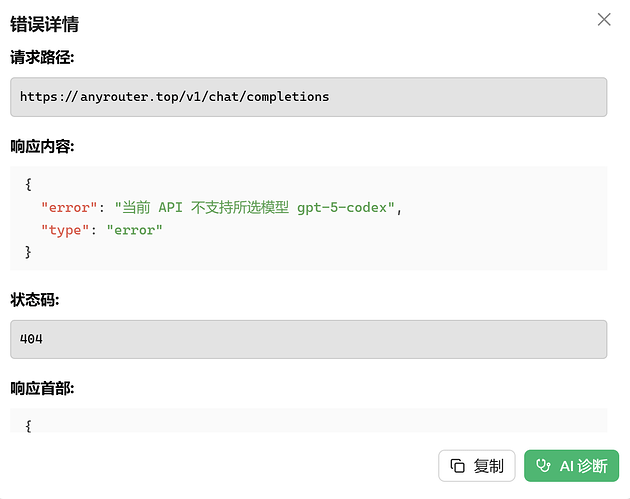Image resolution: width=630 pixels, height=499 pixels.
Task: Click the 复制 copy button
Action: tap(477, 466)
